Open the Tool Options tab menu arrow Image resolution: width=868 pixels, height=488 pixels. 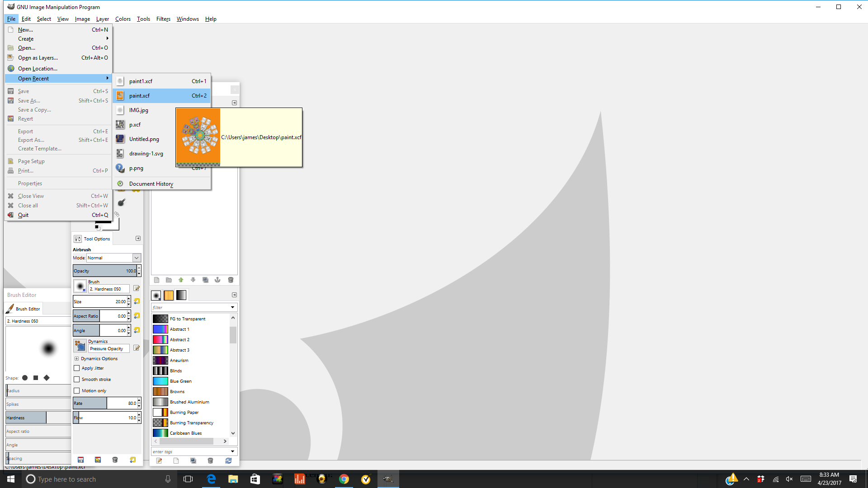(x=138, y=239)
